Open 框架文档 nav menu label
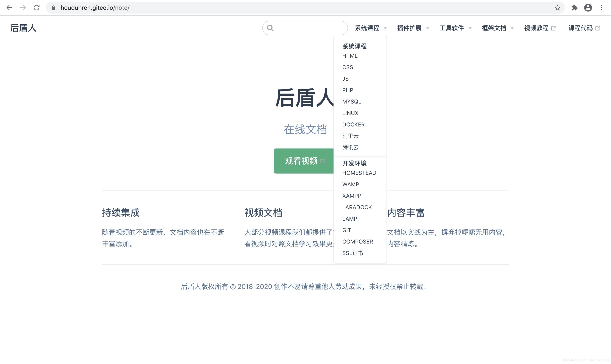The image size is (611, 364). (x=494, y=28)
